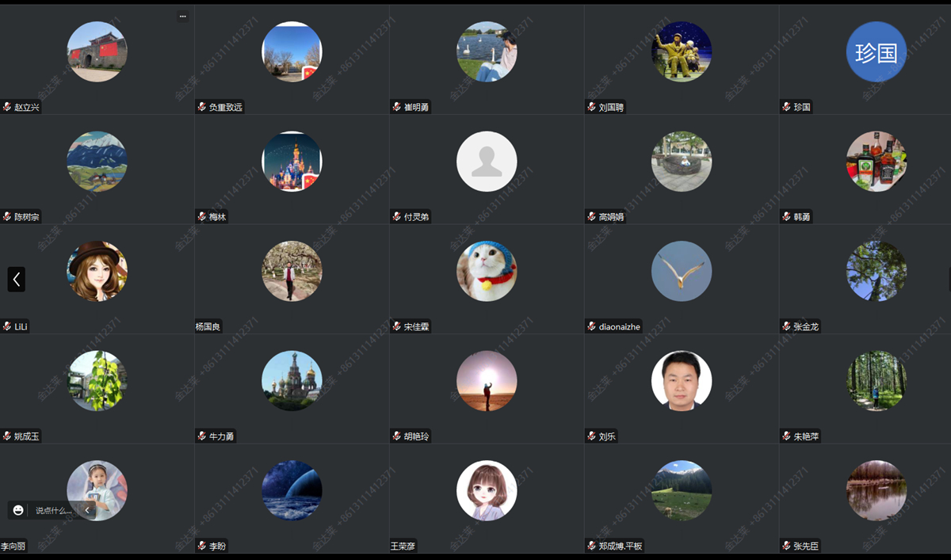Click the muted mic icon next to 梅林
Screen dimensions: 951x560
coord(202,217)
